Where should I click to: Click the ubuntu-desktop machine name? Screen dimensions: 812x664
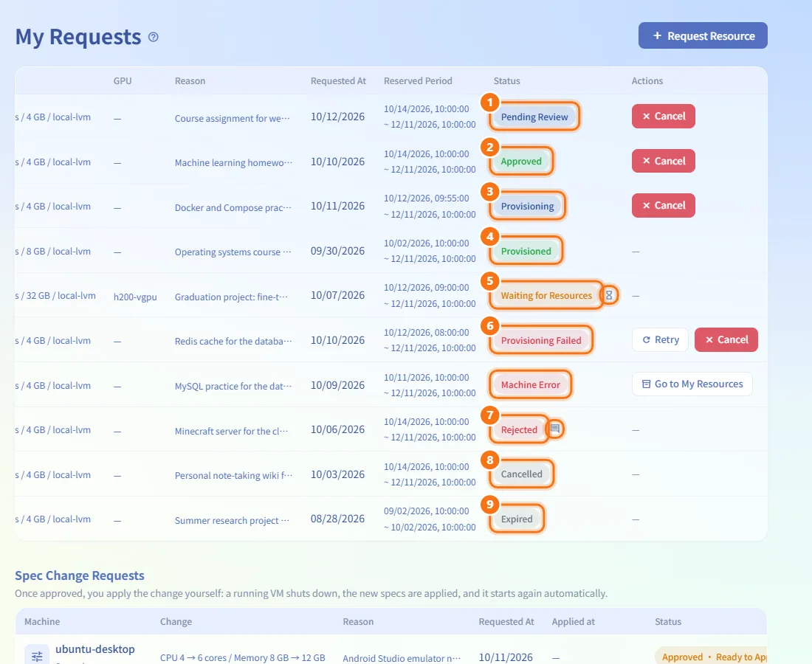point(94,649)
